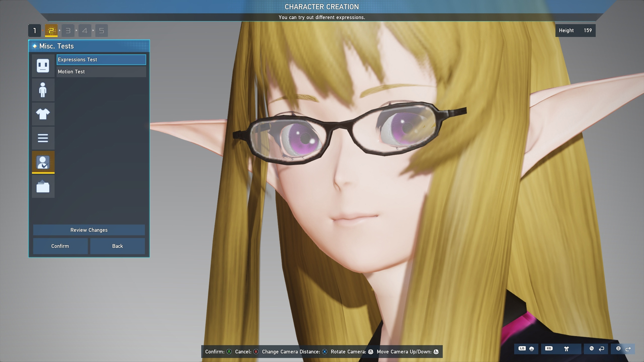Viewport: 644px width, 362px height.
Task: Click the redo arrow button
Action: 623,349
